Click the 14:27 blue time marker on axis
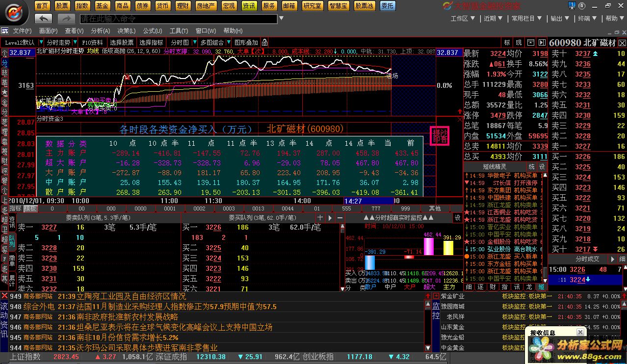This screenshot has height=364, width=627. click(369, 201)
